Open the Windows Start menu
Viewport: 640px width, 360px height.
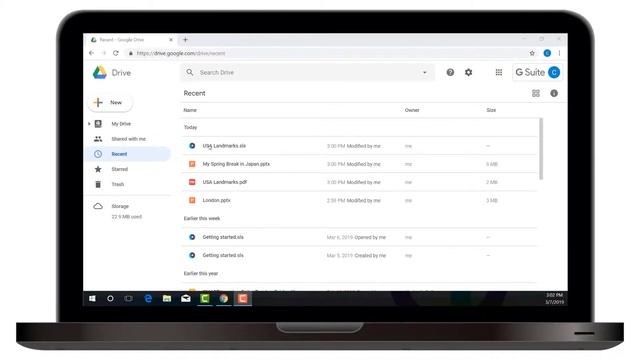(x=92, y=299)
